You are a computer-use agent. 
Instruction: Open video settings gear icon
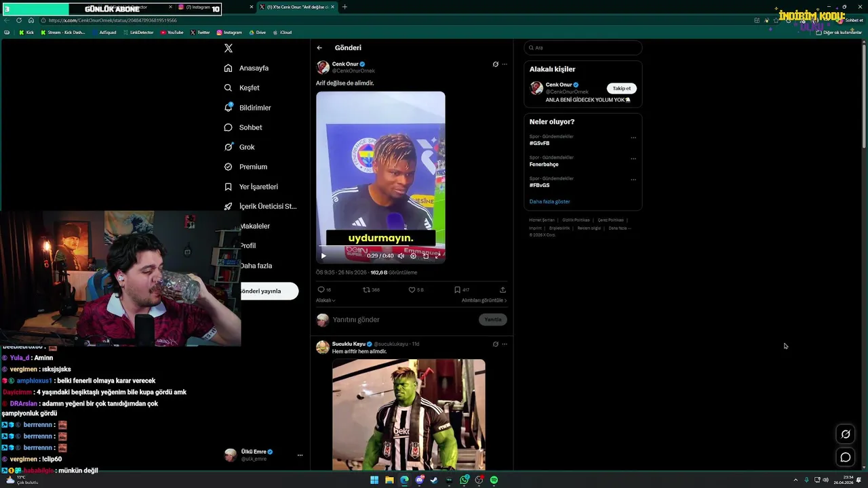(x=413, y=256)
